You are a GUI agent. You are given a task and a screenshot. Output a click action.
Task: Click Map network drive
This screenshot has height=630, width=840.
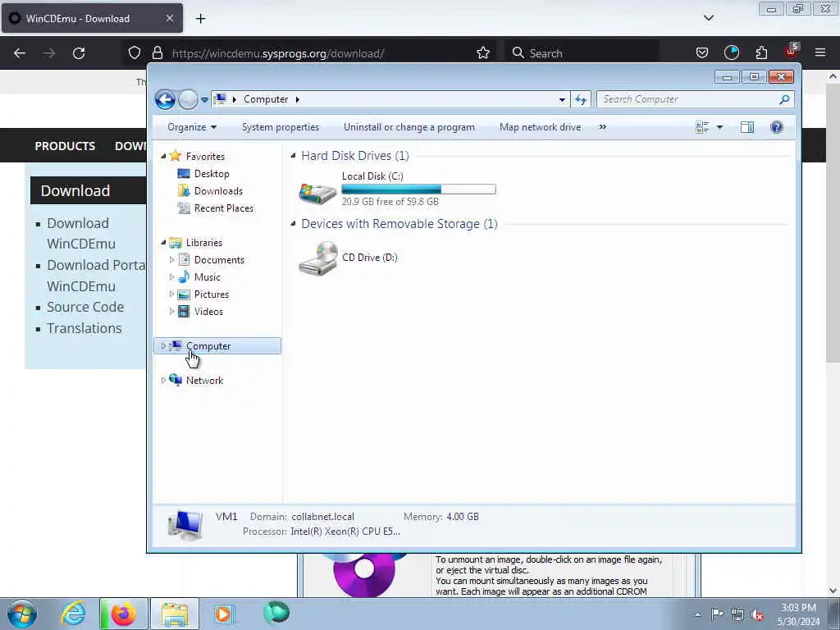540,127
